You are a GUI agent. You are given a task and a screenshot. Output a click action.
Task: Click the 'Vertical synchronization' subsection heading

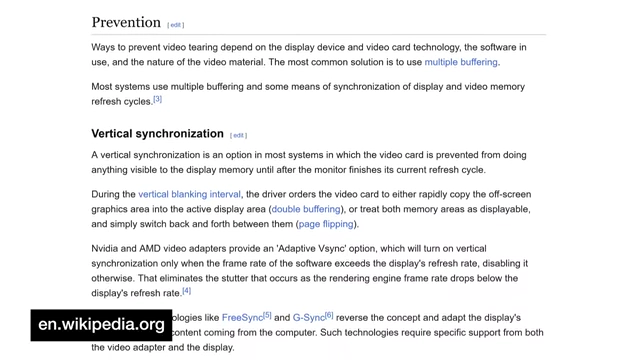[x=158, y=133]
